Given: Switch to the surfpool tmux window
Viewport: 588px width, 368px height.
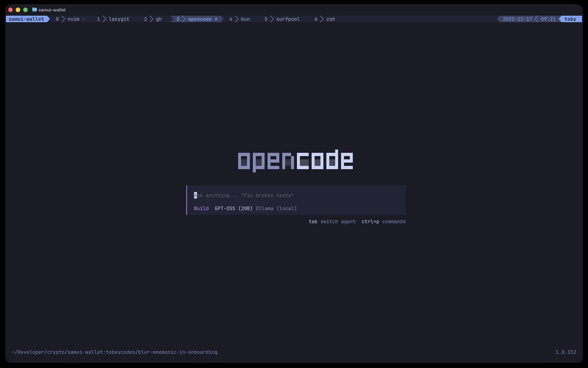Looking at the screenshot, I should click(x=282, y=19).
